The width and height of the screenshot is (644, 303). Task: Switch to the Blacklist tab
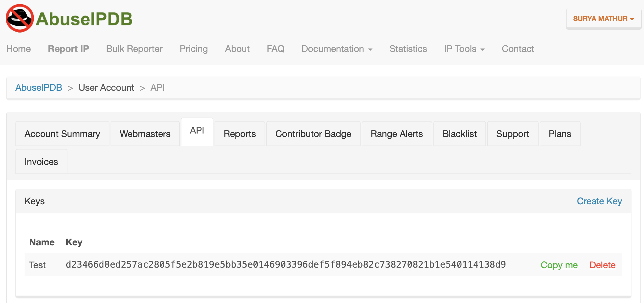pos(459,133)
